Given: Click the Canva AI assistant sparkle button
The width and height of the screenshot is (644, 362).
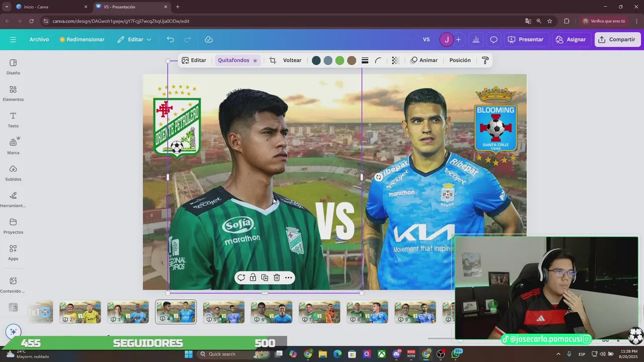Looking at the screenshot, I should (x=13, y=331).
